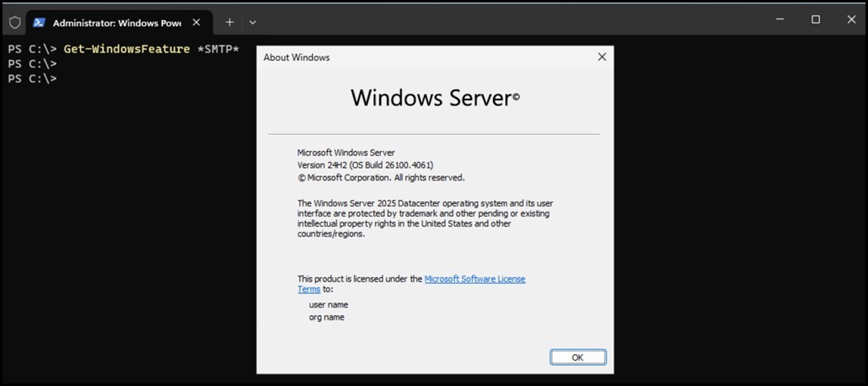
Task: Close the About Windows dialog with the X
Action: pyautogui.click(x=602, y=57)
